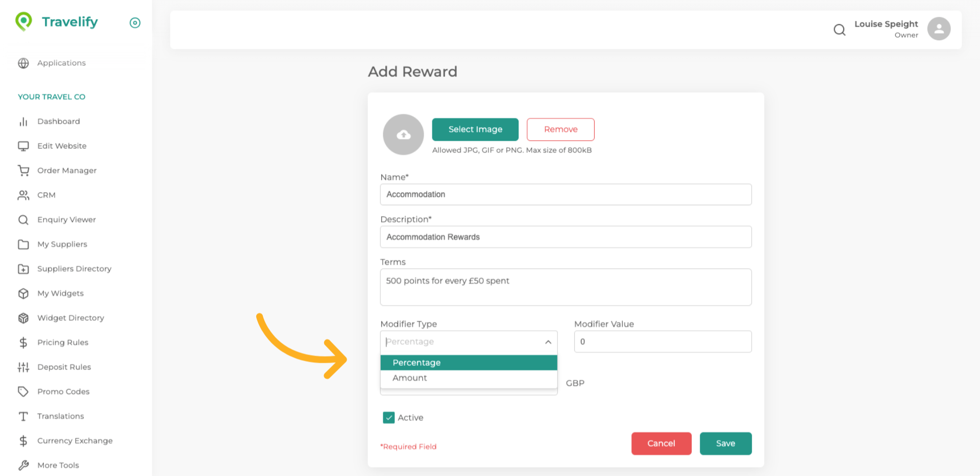
Task: Open the Suppliers Directory page
Action: click(74, 269)
